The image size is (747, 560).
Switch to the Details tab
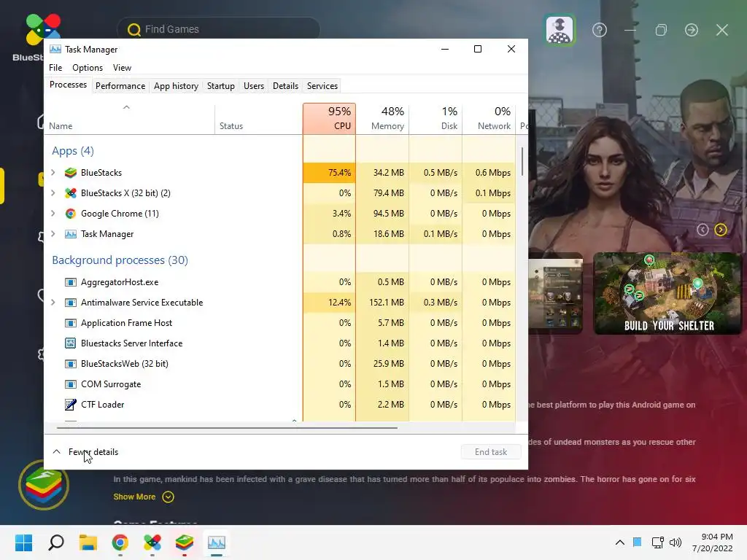(x=285, y=86)
